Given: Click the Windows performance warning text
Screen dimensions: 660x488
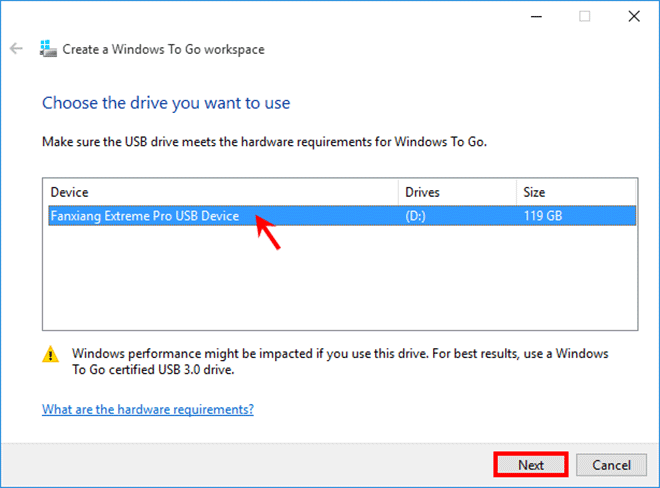Looking at the screenshot, I should (x=340, y=361).
